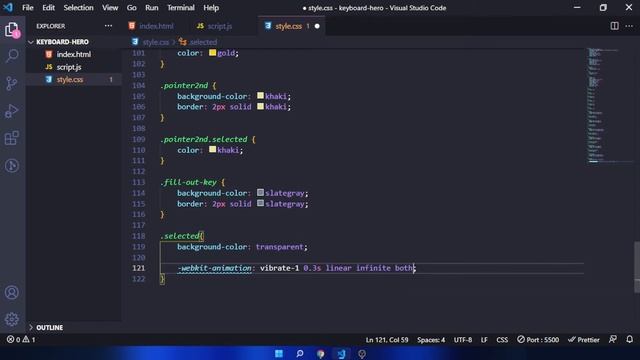Click the unsaved dot on style.css tab
This screenshot has width=640, height=360.
point(317,26)
